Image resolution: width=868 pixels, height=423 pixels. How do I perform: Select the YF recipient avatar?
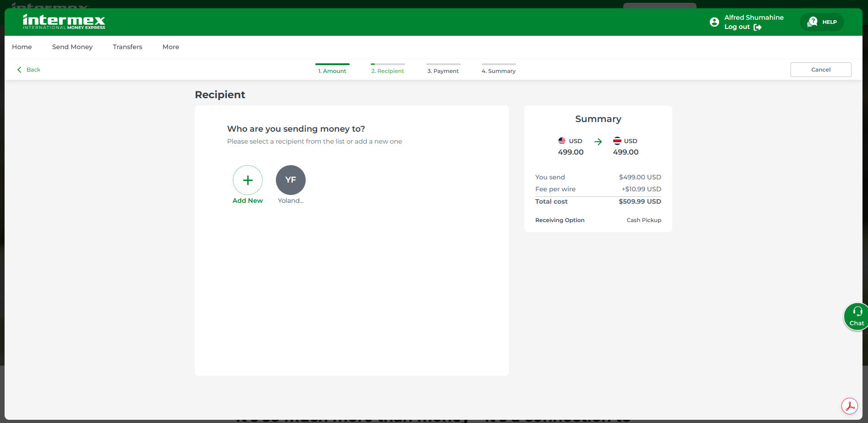[x=291, y=180]
